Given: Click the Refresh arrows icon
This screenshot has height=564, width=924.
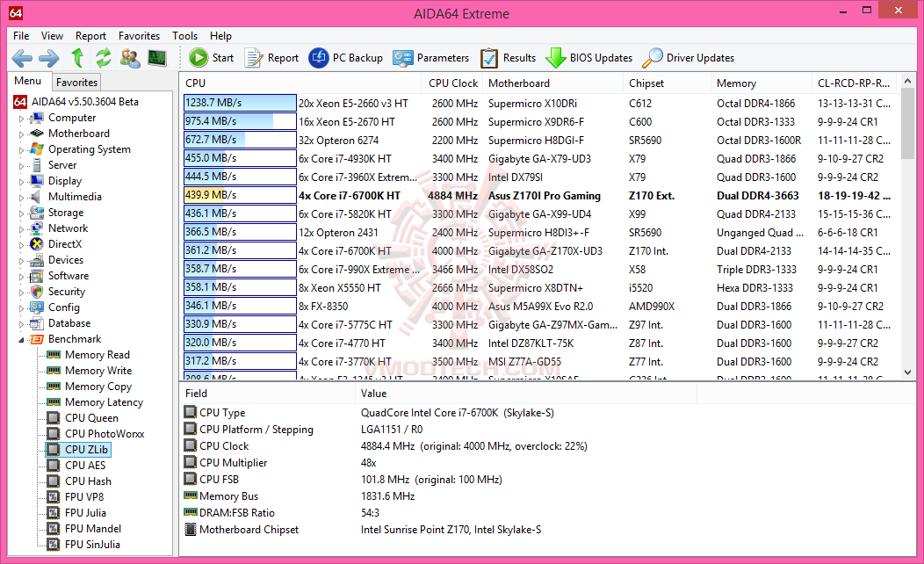Looking at the screenshot, I should pos(103,58).
